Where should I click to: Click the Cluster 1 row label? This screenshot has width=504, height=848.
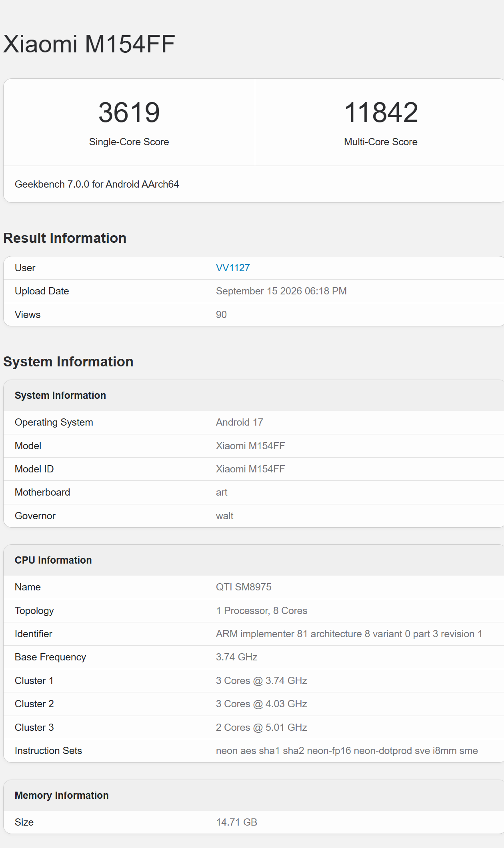34,680
